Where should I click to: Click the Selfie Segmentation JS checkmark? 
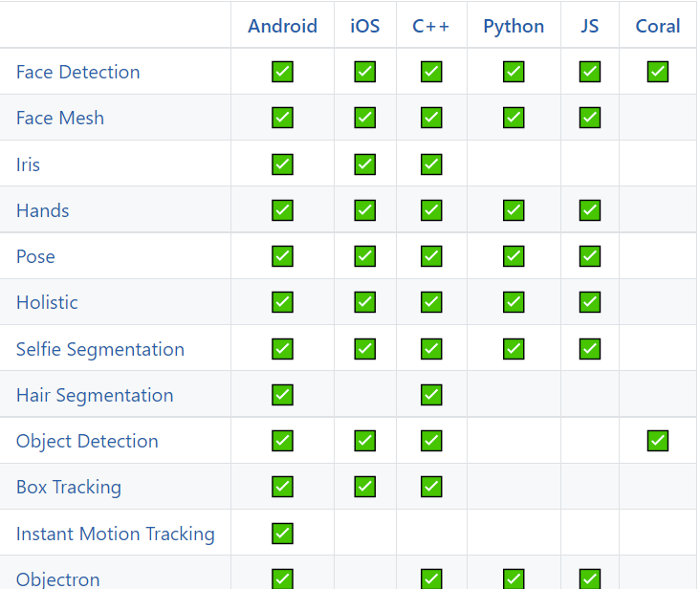click(590, 349)
